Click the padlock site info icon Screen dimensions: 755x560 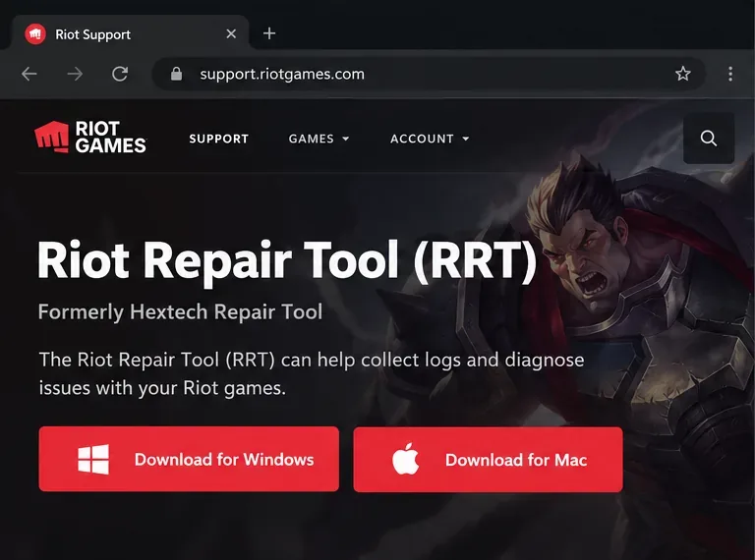[176, 74]
